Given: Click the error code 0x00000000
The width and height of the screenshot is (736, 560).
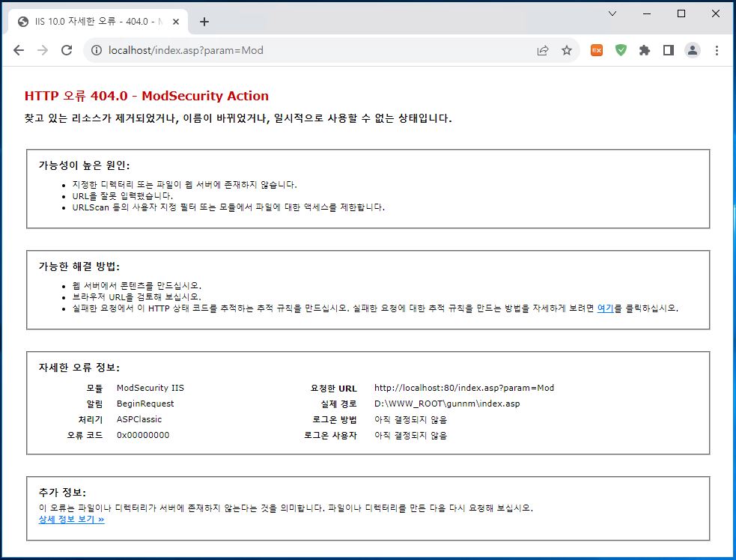Looking at the screenshot, I should [x=143, y=435].
